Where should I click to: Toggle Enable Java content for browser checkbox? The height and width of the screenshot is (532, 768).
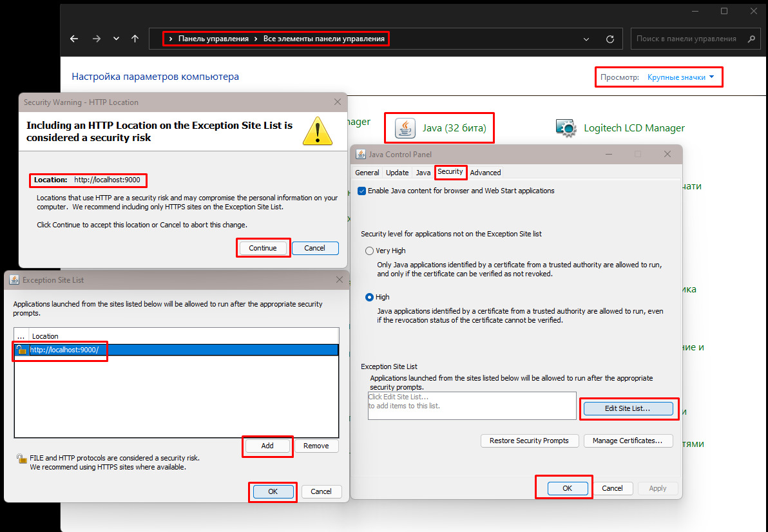[x=361, y=191]
